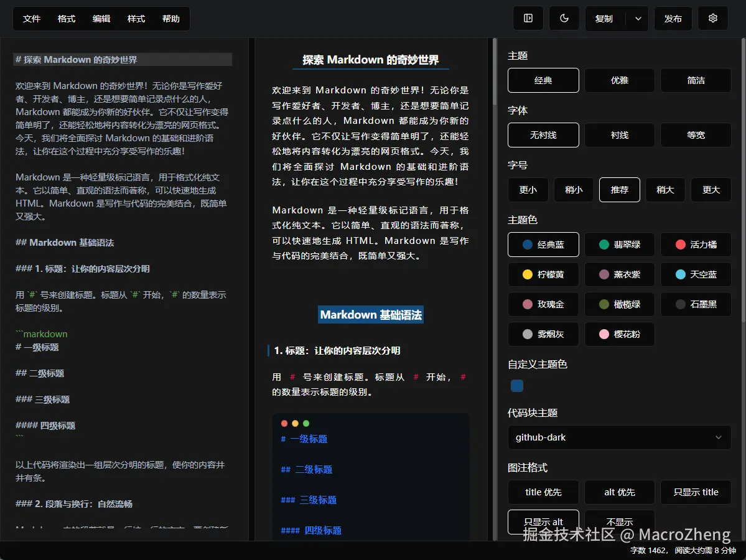Open the 编辑 menu

[x=101, y=19]
